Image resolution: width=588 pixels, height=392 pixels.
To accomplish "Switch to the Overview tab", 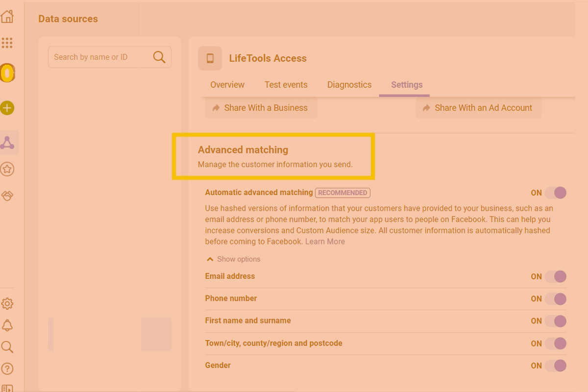I will 227,85.
